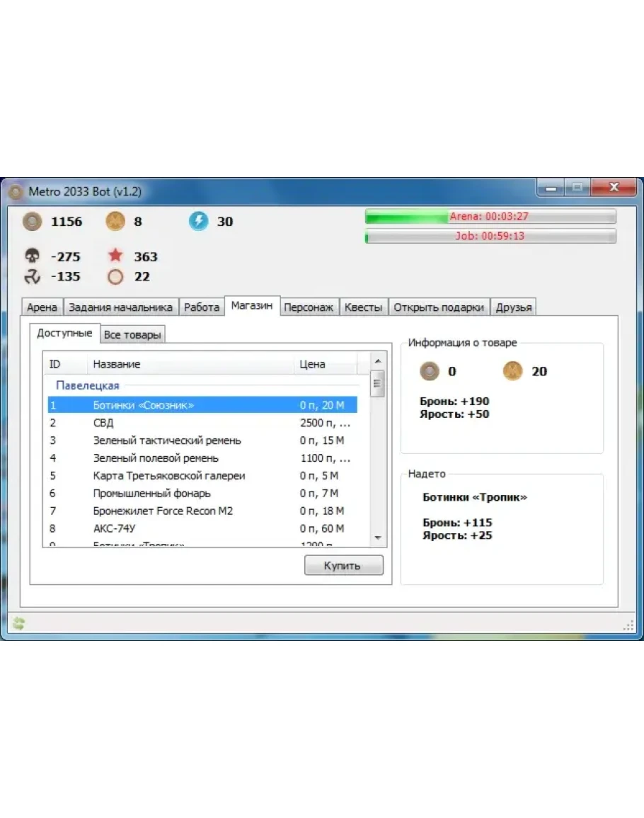The width and height of the screenshot is (644, 818).
Task: Open the Все товары subtab
Action: click(132, 335)
